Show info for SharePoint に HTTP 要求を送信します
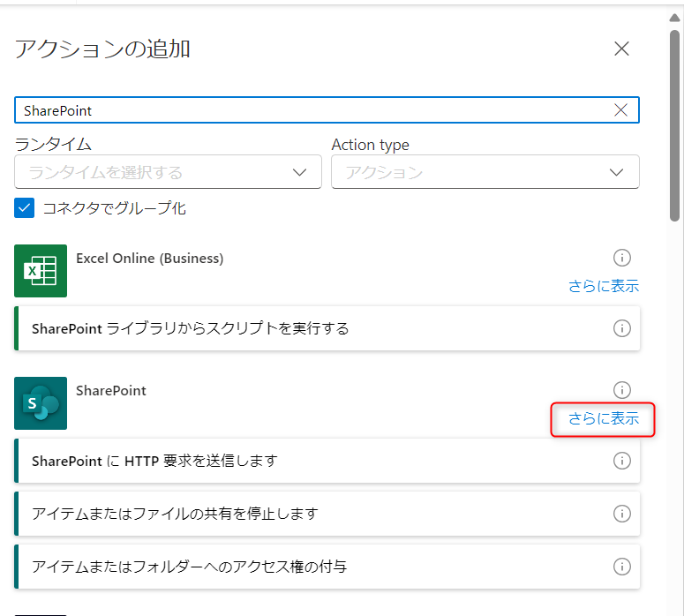Image resolution: width=684 pixels, height=616 pixels. [621, 461]
